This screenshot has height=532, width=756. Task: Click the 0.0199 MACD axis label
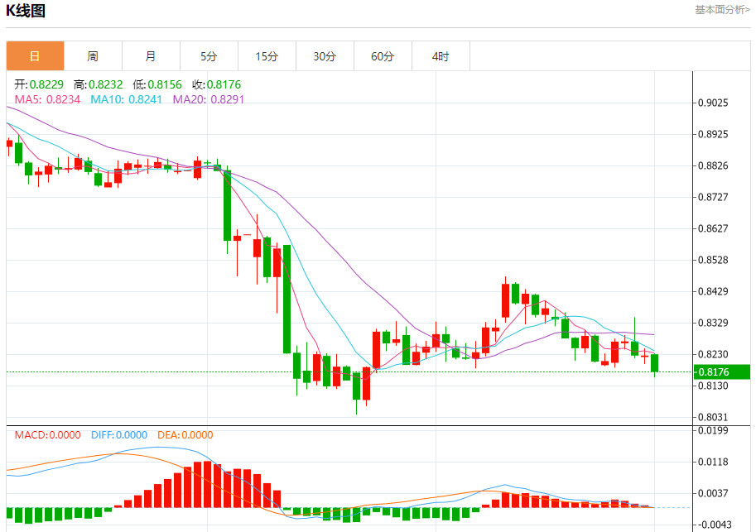(713, 430)
